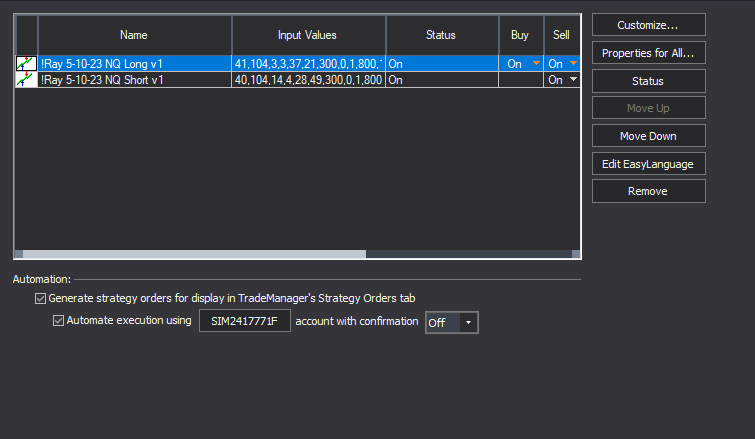Remove the selected strategy
755x439 pixels.
[649, 191]
